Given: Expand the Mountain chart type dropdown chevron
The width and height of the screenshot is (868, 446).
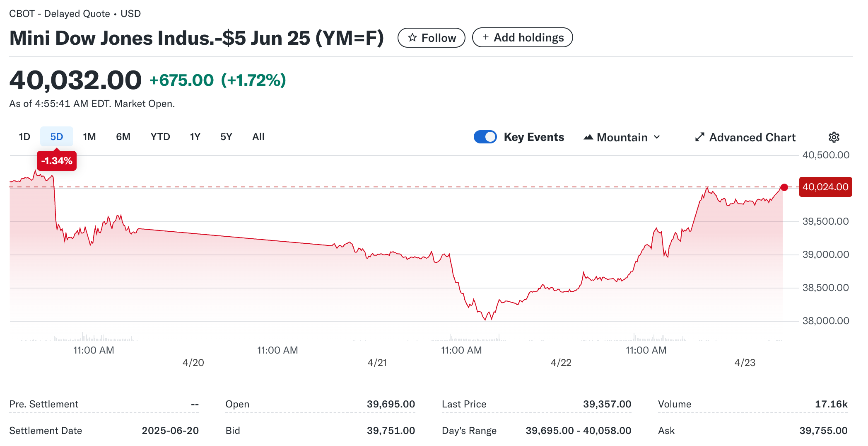Looking at the screenshot, I should [x=657, y=137].
